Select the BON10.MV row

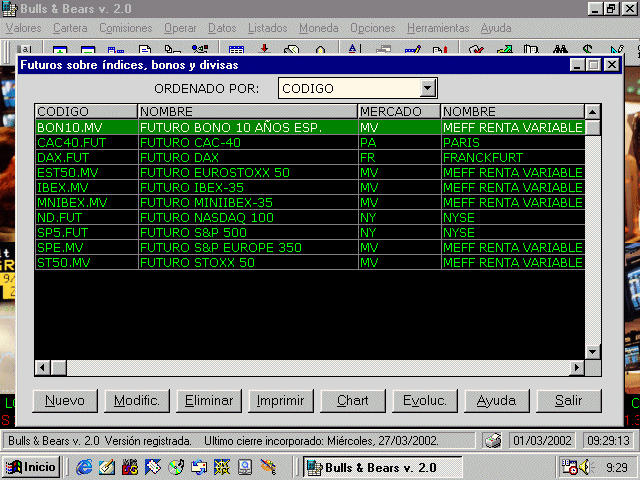pyautogui.click(x=310, y=128)
